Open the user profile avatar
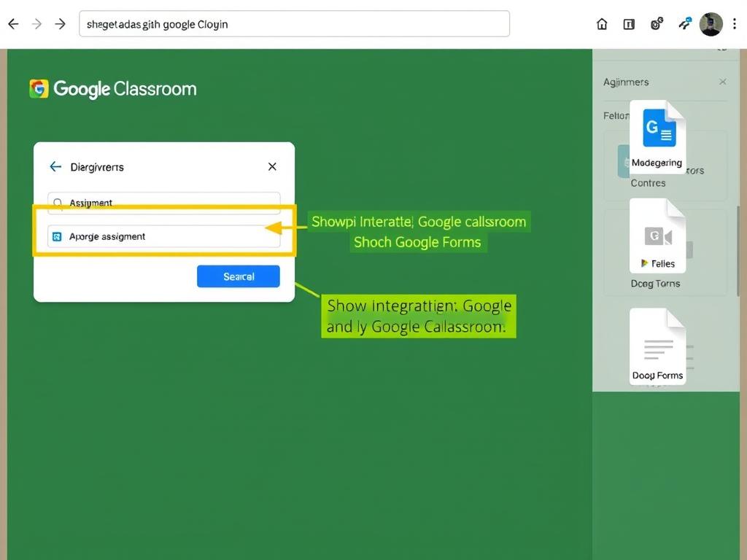The width and height of the screenshot is (747, 560). tap(711, 24)
